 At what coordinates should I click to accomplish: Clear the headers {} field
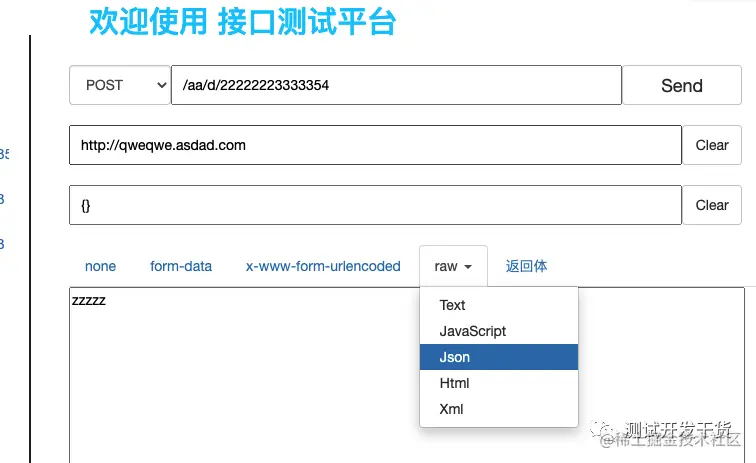pos(712,205)
